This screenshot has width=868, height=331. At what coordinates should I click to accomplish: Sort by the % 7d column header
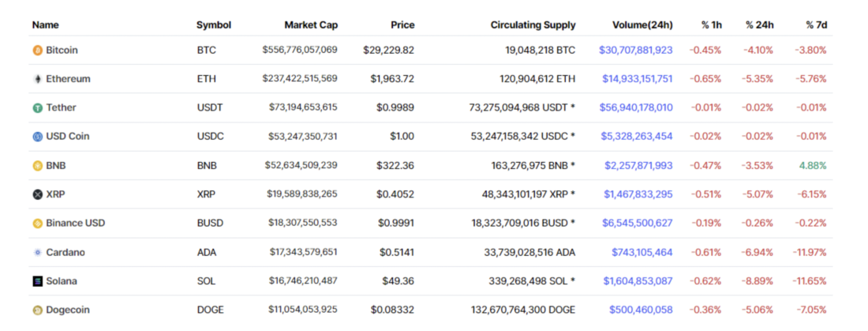click(x=816, y=25)
